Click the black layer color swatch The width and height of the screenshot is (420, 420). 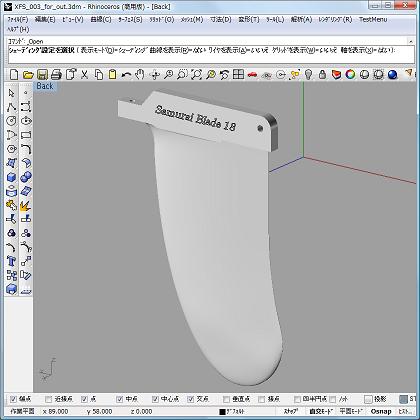[223, 412]
